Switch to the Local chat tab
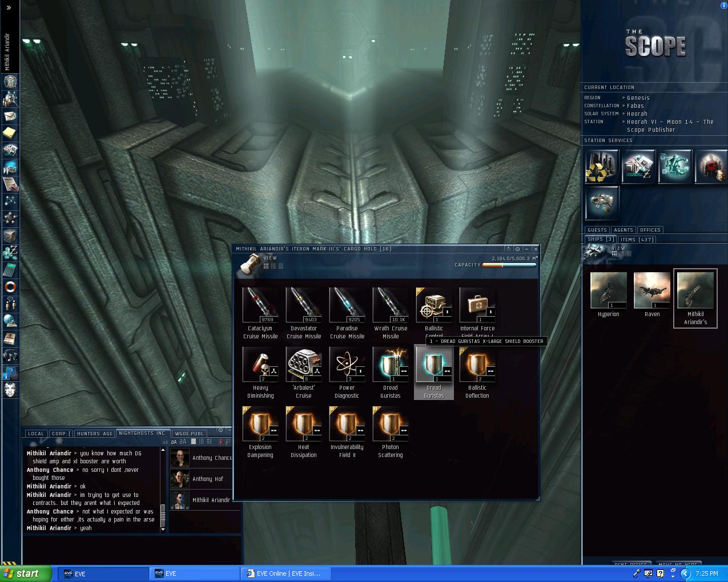 click(x=35, y=434)
